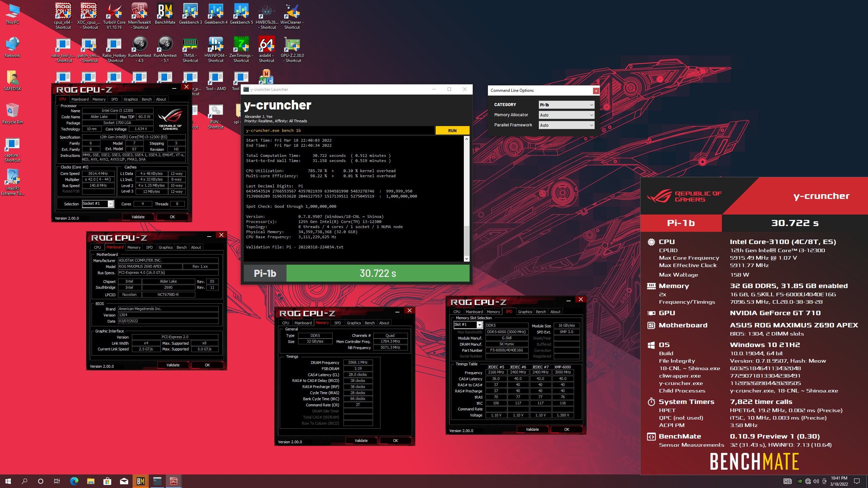Image resolution: width=868 pixels, height=488 pixels.
Task: Open GPU-Z.2.38.0 shortcut icon
Action: tap(292, 49)
